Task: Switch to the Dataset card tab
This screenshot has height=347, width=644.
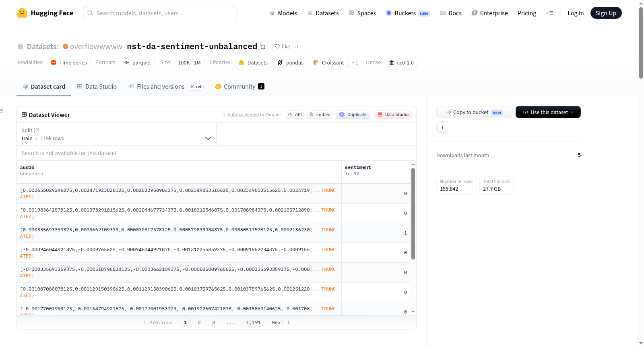Action: pos(43,86)
